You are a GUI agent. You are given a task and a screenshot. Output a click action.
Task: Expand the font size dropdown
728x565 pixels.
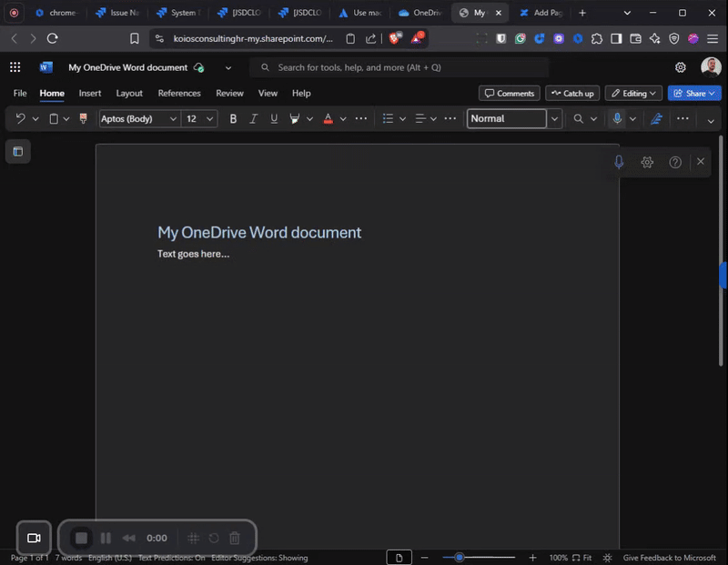click(x=210, y=118)
